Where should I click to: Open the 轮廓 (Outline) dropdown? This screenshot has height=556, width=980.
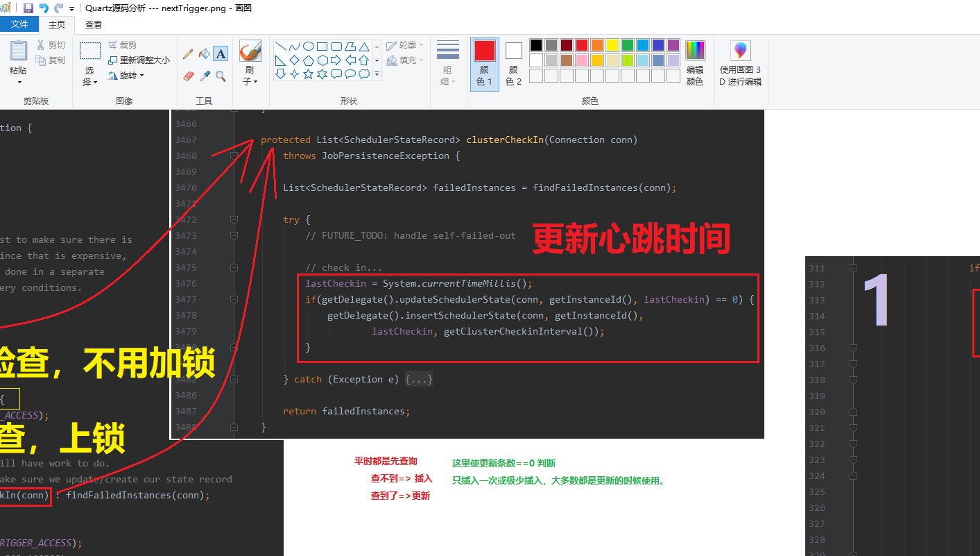click(x=405, y=45)
